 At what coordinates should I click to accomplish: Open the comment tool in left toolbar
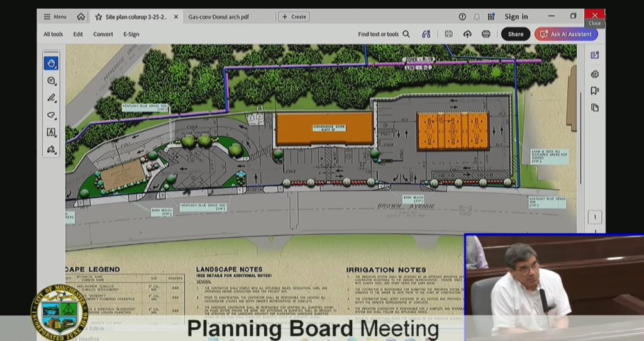51,81
